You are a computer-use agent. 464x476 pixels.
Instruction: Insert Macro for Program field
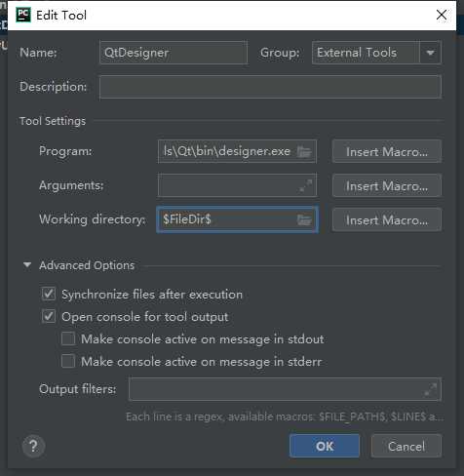[x=387, y=151]
